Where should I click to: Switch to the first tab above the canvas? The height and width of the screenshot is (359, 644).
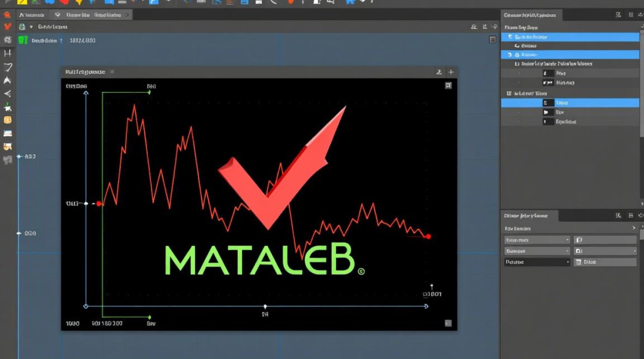pyautogui.click(x=31, y=15)
